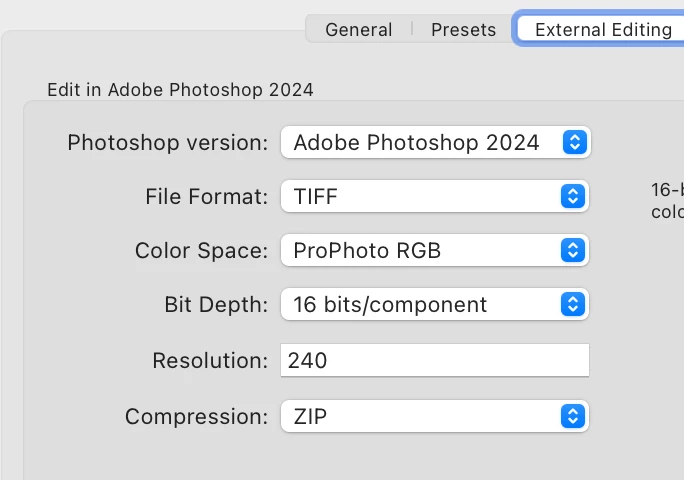Viewport: 684px width, 480px height.
Task: Click the "Compression:" label text
Action: (196, 416)
